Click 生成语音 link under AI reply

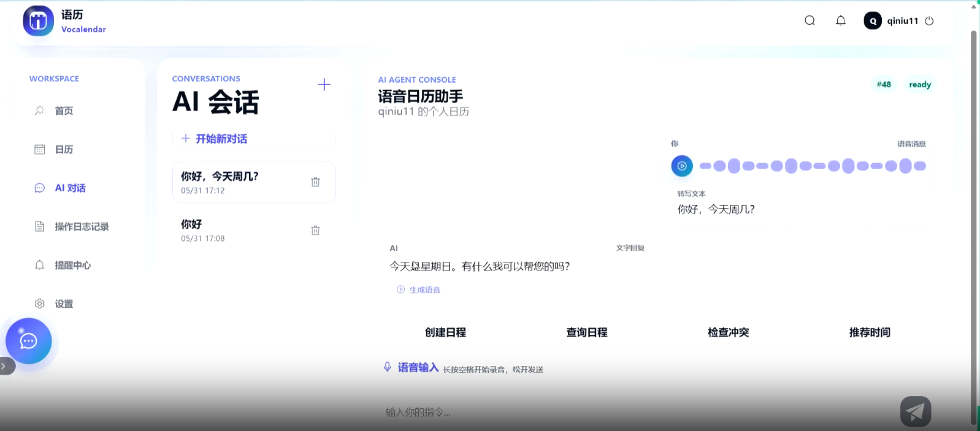(x=419, y=289)
